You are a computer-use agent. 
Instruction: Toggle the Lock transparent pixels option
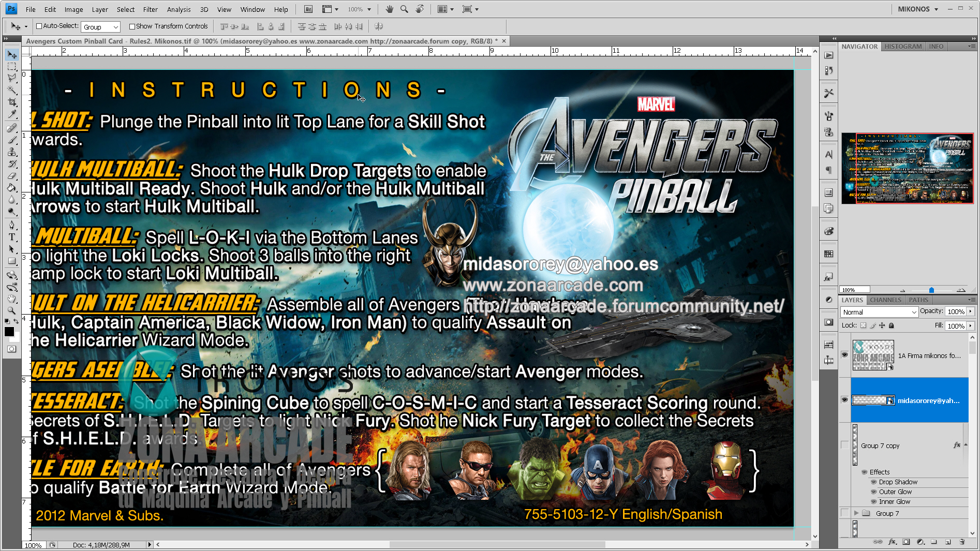click(x=863, y=325)
